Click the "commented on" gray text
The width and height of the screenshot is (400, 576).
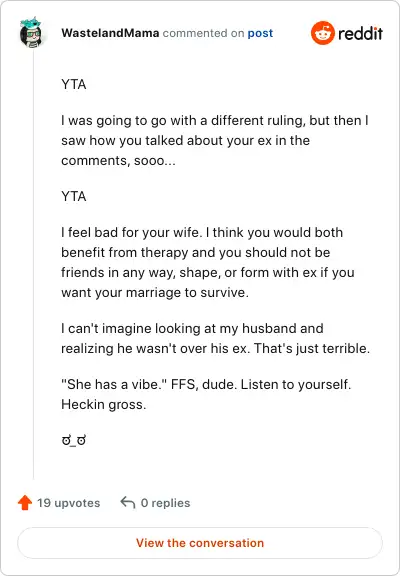click(x=203, y=33)
